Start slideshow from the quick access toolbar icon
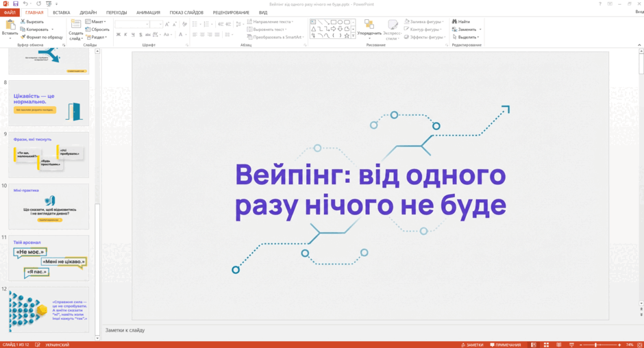The height and width of the screenshot is (348, 644). 49,3
